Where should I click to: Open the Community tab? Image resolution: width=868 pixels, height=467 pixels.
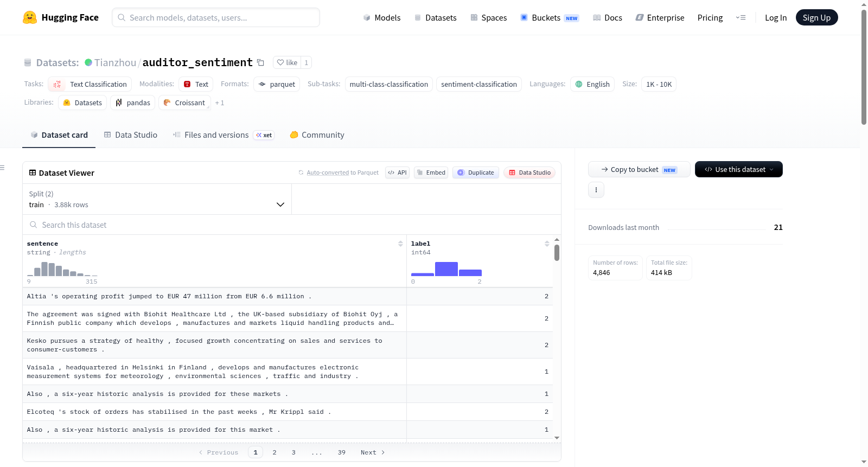tap(317, 135)
